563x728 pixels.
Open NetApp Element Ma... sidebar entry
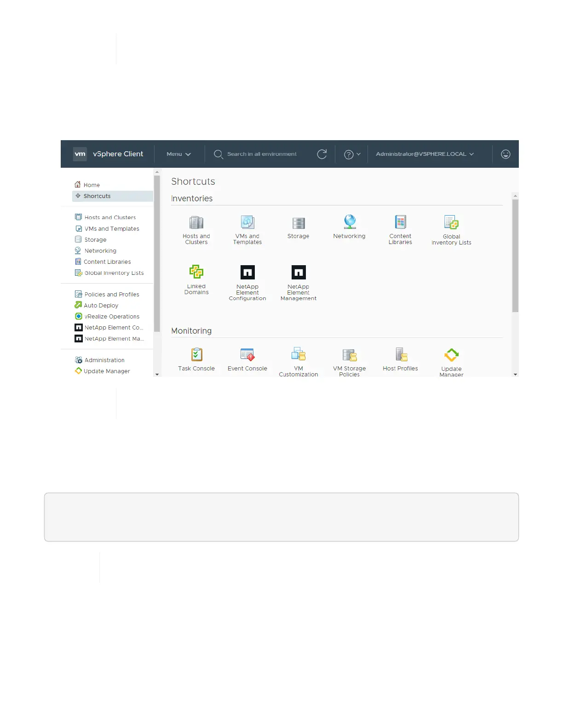(109, 338)
